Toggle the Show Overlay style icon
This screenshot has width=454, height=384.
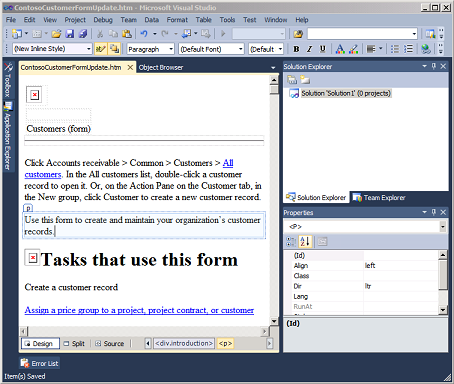point(114,49)
